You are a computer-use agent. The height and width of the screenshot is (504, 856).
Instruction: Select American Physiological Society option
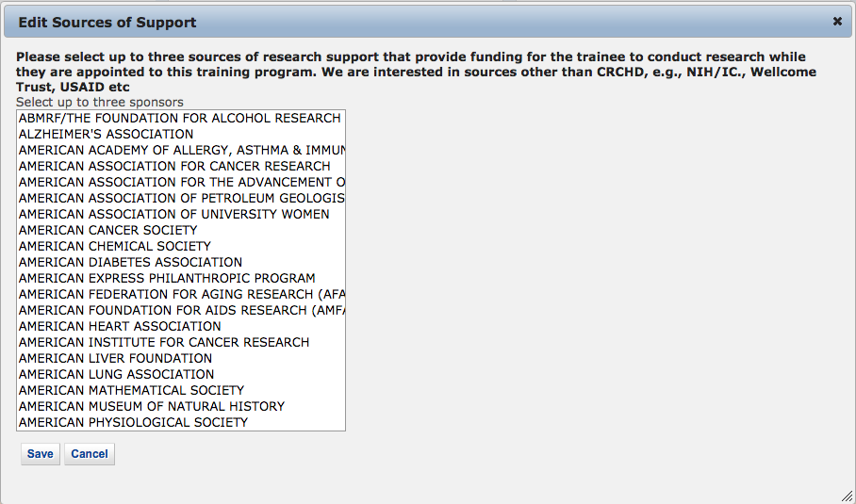[133, 422]
